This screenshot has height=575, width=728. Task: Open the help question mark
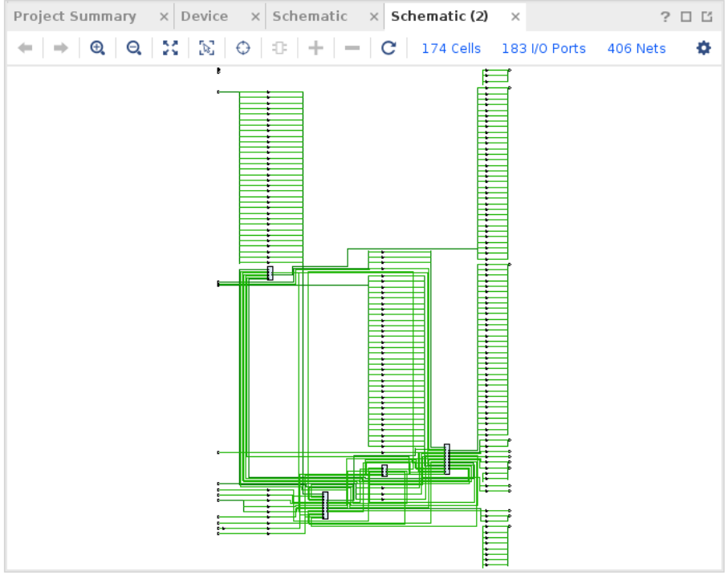point(665,17)
